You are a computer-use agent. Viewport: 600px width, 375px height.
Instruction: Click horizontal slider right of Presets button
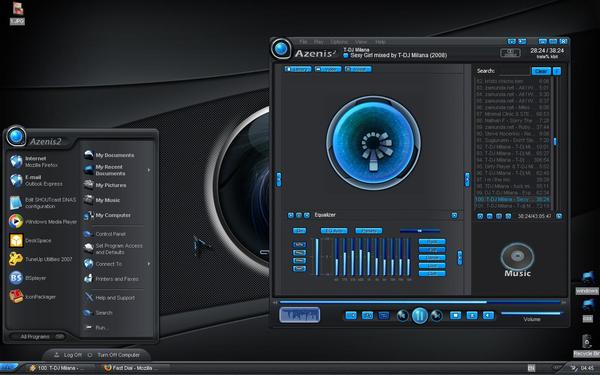[x=420, y=231]
